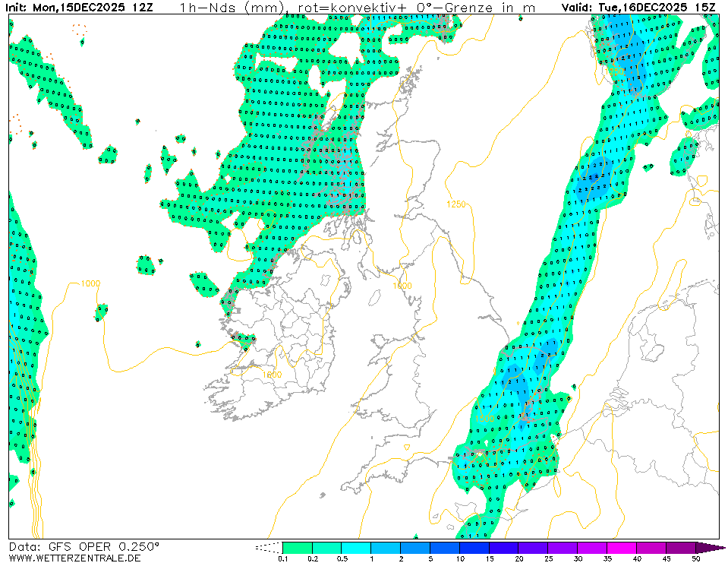Screen dimensions: 728x563
Task: Click the contour label over southern Ireland
Action: click(x=271, y=375)
